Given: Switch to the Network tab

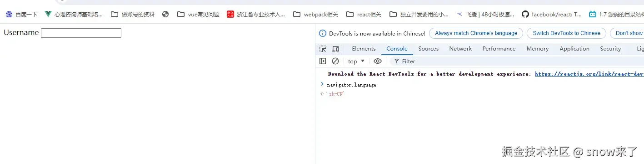Looking at the screenshot, I should click(x=460, y=49).
